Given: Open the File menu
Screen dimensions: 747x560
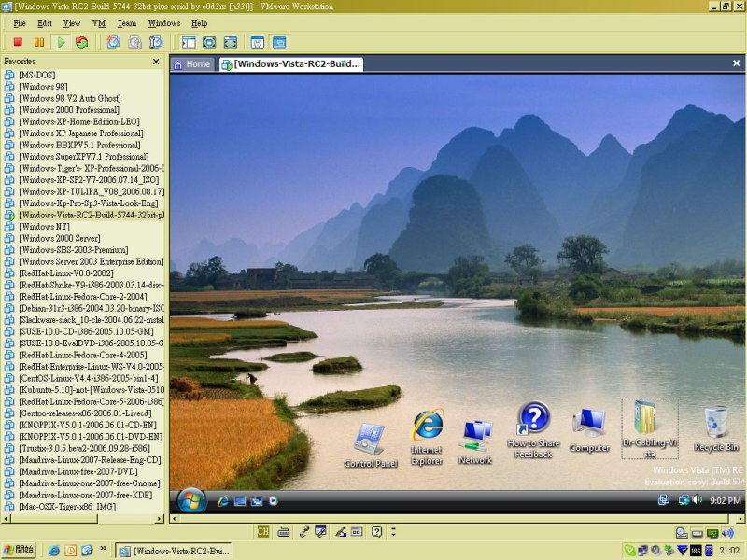Looking at the screenshot, I should pos(20,23).
